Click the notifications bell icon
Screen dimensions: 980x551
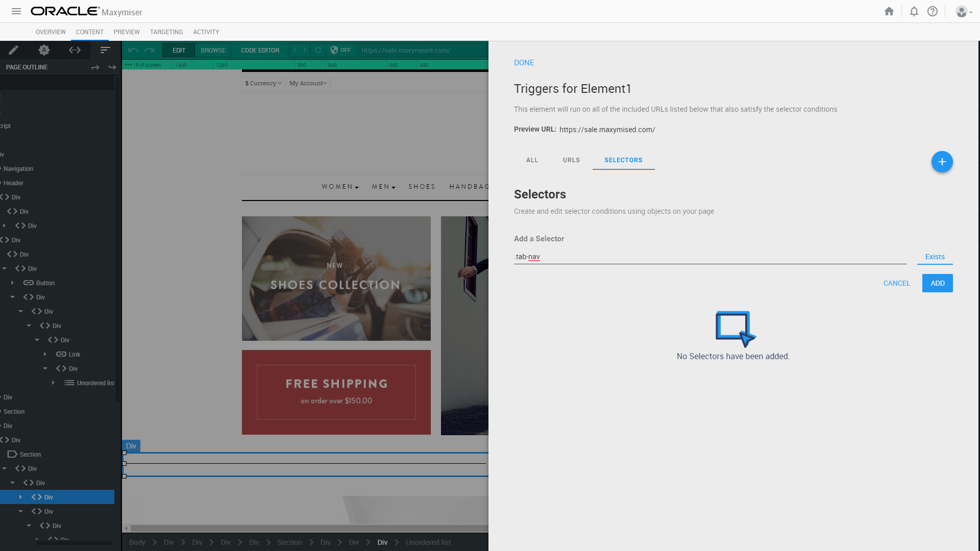click(914, 11)
